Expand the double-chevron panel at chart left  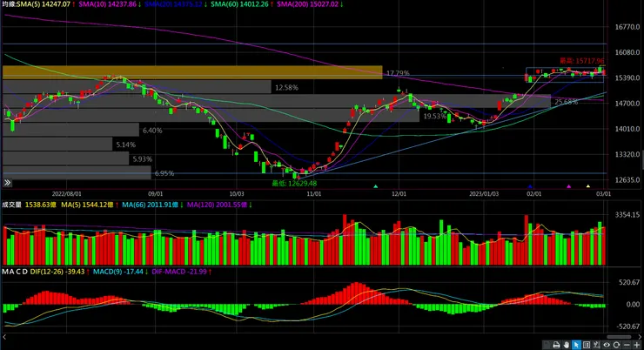tap(7, 182)
